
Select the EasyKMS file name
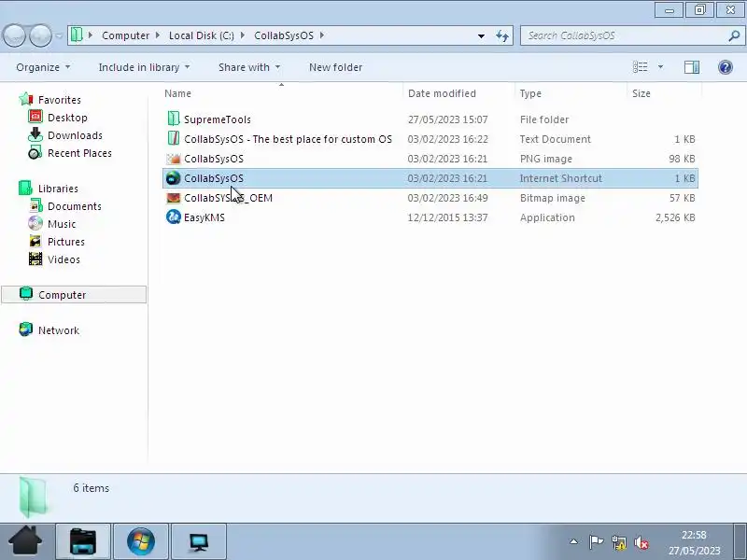click(x=204, y=217)
